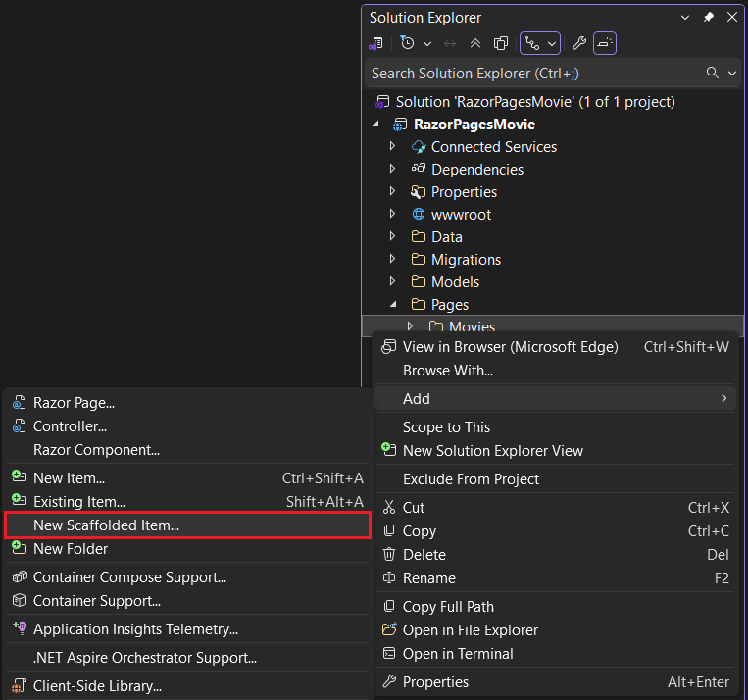The image size is (748, 700).
Task: Choose Exclude From Project
Action: tap(555, 479)
